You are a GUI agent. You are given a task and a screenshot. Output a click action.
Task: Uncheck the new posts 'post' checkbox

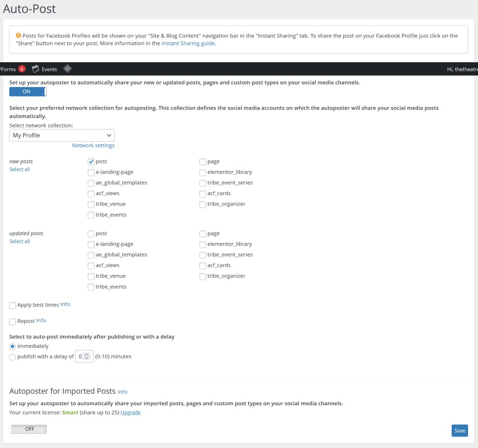91,162
